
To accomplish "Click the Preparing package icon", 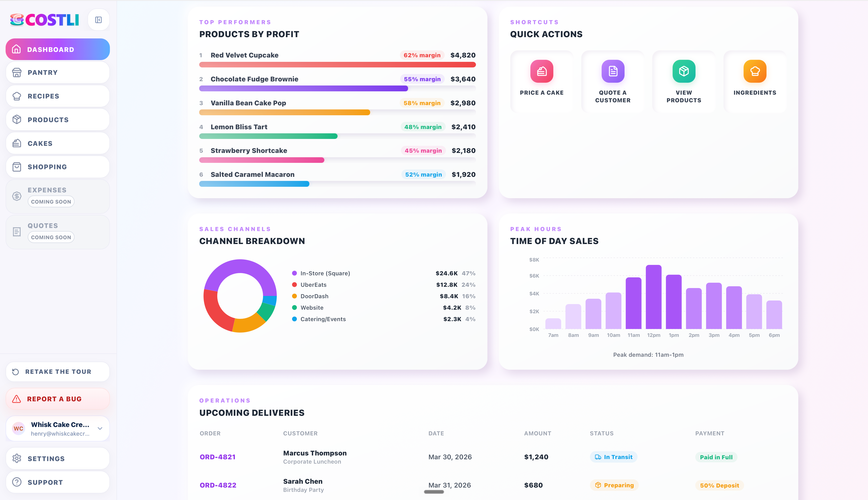I will pyautogui.click(x=598, y=485).
